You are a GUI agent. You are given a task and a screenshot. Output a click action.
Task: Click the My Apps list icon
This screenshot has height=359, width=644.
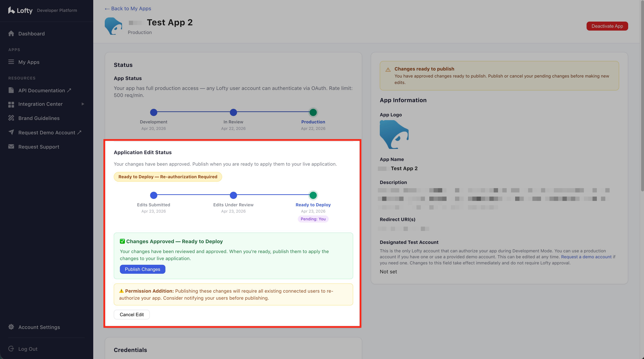11,62
